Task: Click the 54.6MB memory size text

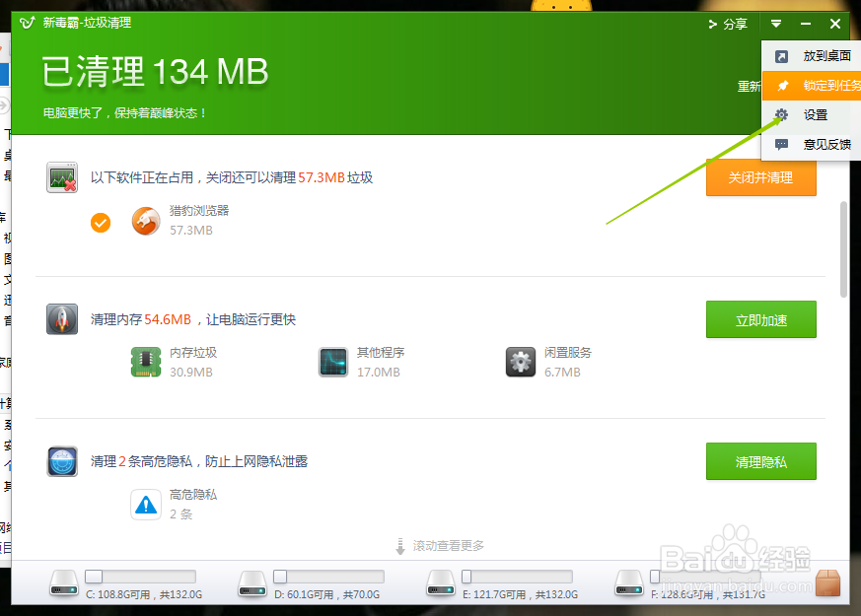Action: point(168,319)
